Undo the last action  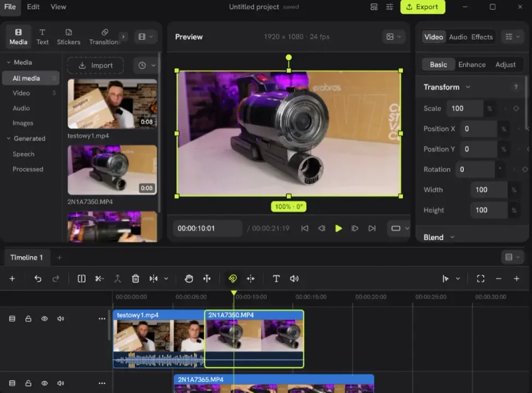38,279
